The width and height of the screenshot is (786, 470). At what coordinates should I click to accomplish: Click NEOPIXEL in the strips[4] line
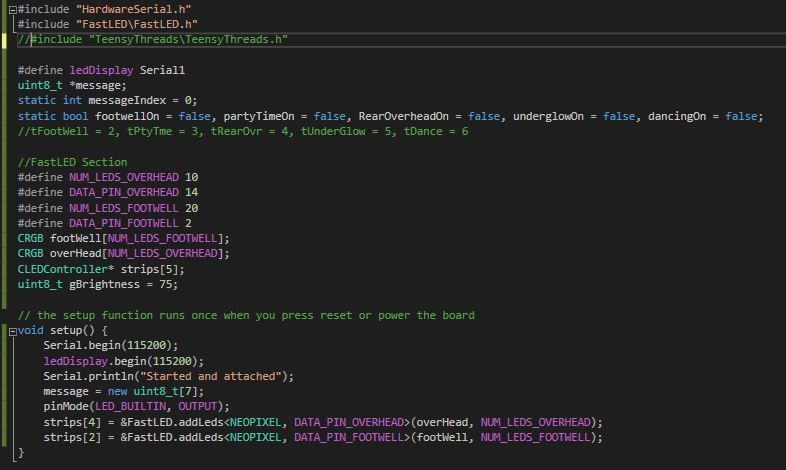click(255, 422)
